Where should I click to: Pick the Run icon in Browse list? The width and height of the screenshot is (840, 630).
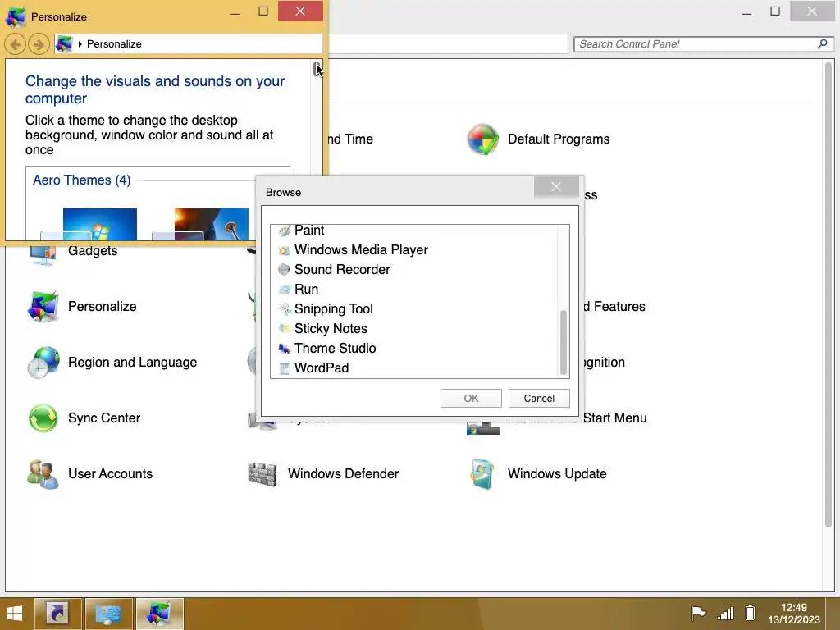(x=285, y=290)
